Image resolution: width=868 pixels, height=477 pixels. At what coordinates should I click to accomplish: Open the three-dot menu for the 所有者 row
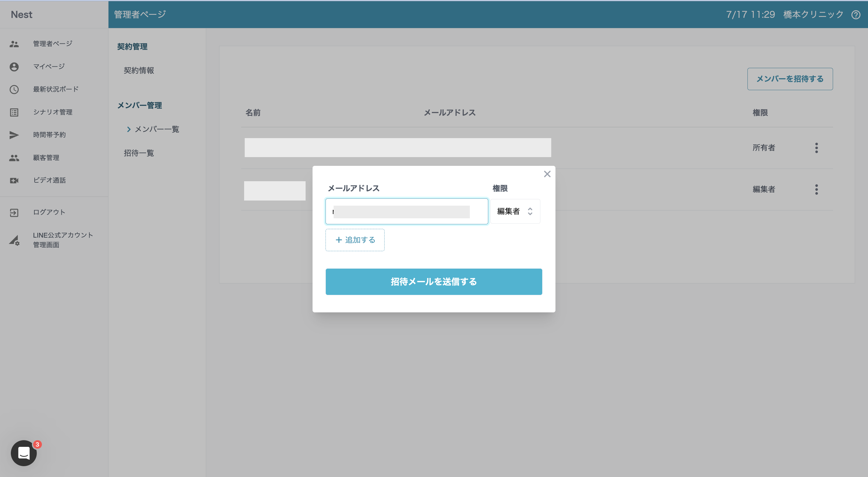click(x=816, y=148)
